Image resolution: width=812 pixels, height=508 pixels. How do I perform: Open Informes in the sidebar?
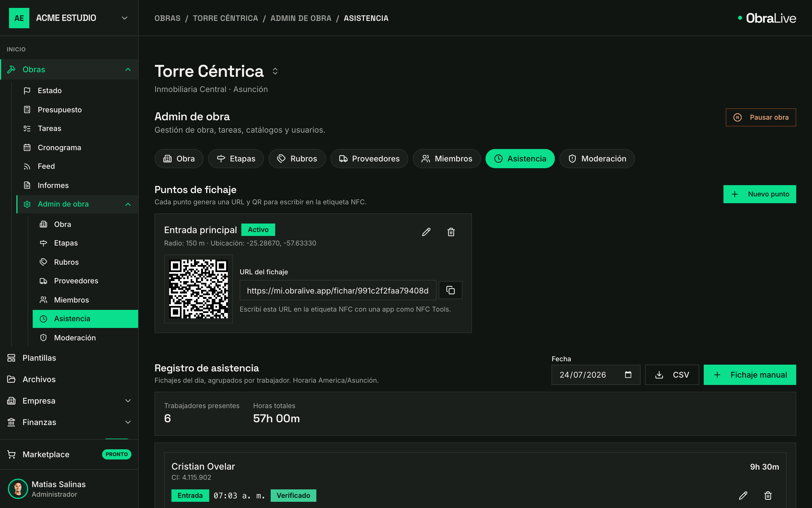click(x=77, y=185)
